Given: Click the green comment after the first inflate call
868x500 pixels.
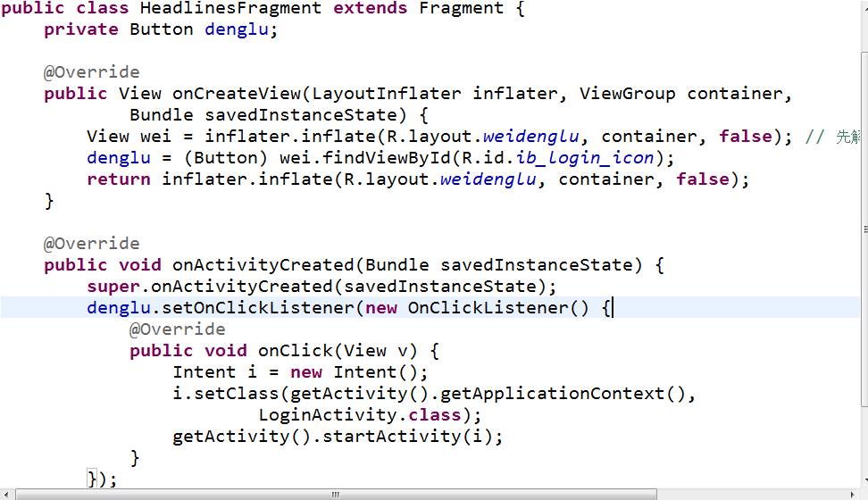Looking at the screenshot, I should click(x=835, y=137).
